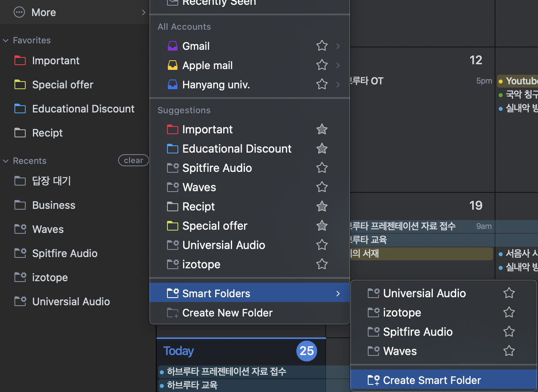Favorite Spitfire Audio star in Smart Folders submenu
Viewport: 538px width, 392px height.
pyautogui.click(x=509, y=332)
